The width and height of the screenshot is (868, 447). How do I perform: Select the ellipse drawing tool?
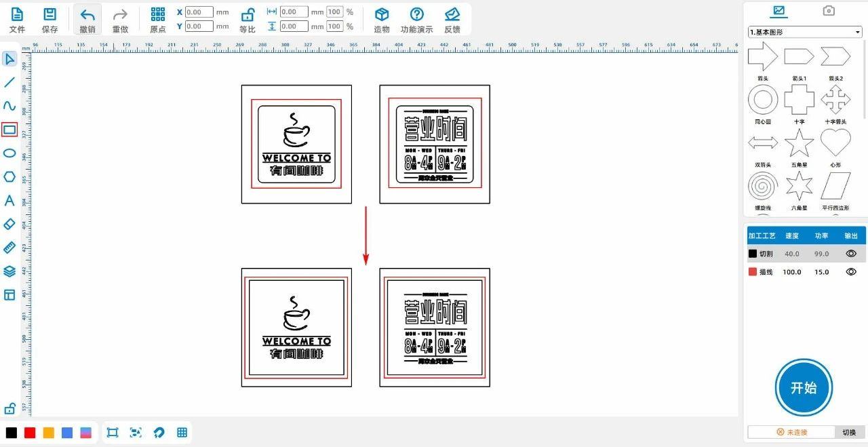(x=9, y=153)
